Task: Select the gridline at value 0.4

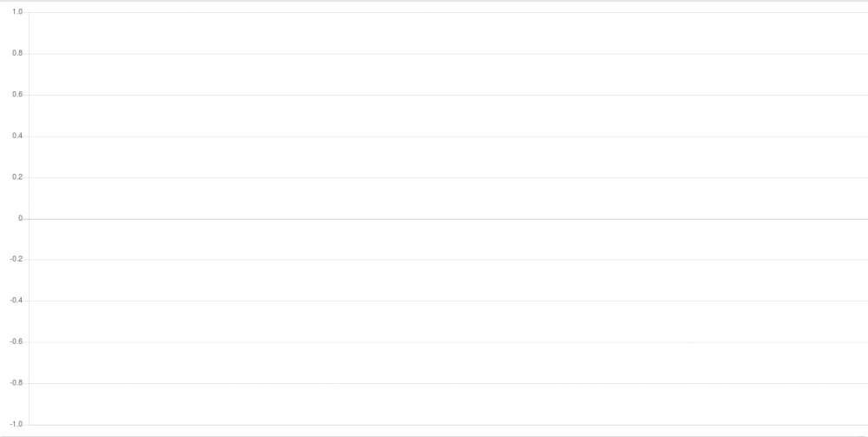Action: 449,136
